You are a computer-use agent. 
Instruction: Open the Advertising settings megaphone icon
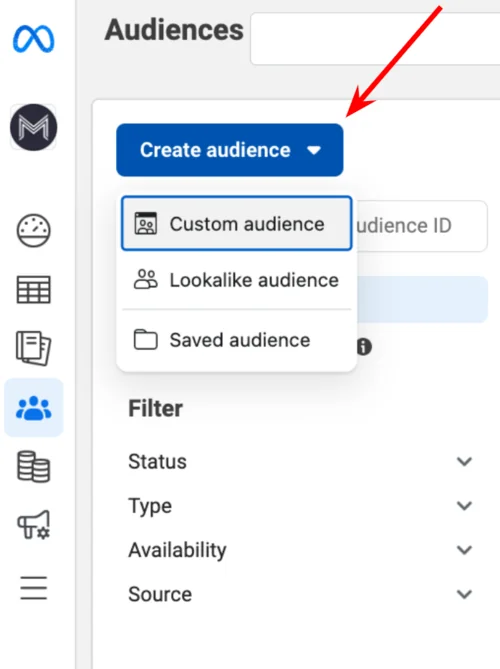point(34,525)
